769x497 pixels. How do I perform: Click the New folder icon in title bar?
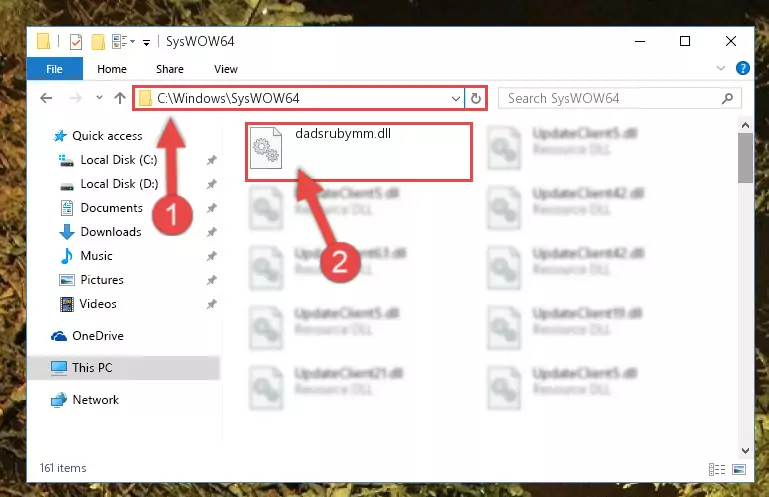coord(98,42)
